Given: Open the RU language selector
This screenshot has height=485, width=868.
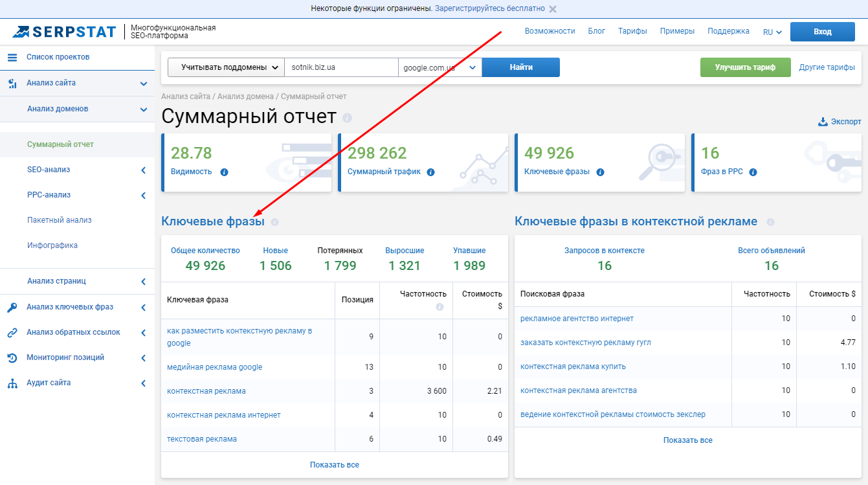Looking at the screenshot, I should click(772, 32).
